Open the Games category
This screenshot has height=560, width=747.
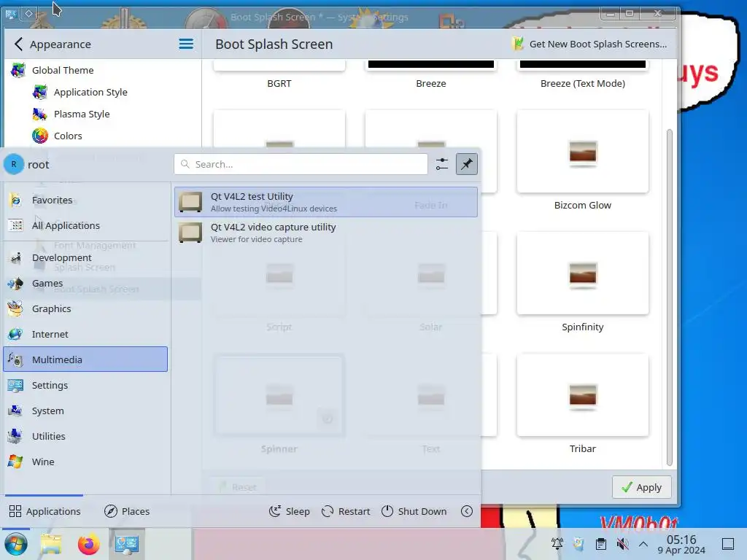click(86, 284)
